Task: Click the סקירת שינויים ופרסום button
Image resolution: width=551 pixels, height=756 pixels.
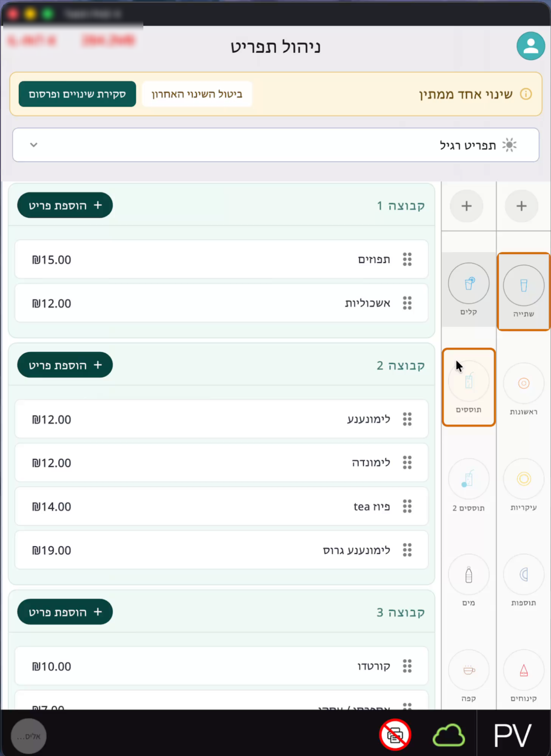Action: pyautogui.click(x=77, y=94)
